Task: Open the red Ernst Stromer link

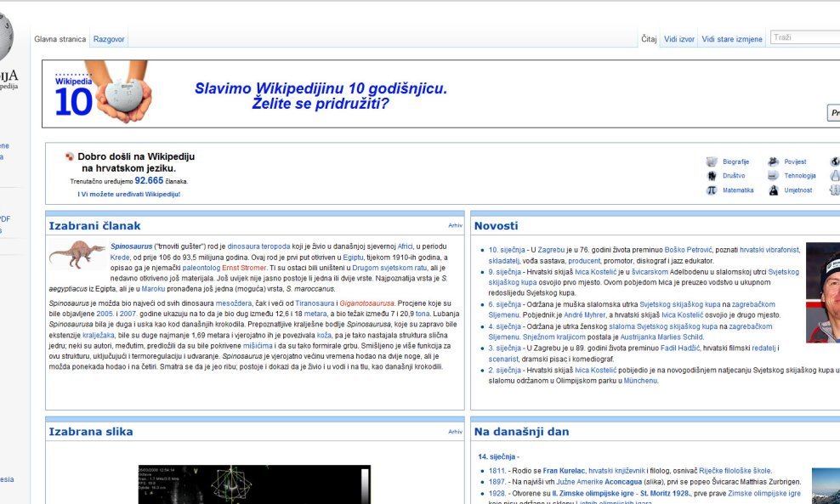Action: click(244, 268)
